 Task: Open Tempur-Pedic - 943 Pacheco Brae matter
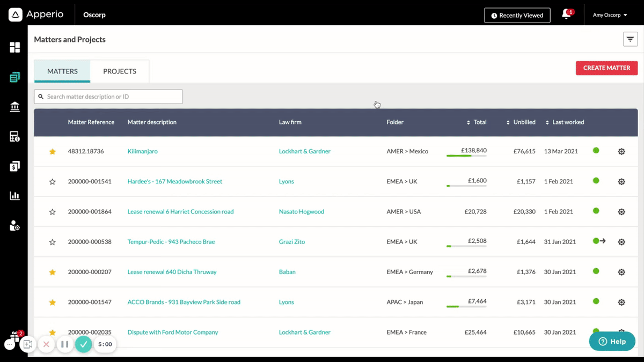coord(171,242)
